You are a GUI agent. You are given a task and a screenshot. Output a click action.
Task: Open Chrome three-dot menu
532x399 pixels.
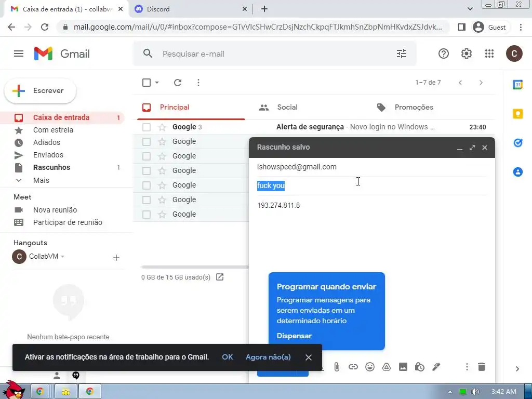tap(521, 27)
